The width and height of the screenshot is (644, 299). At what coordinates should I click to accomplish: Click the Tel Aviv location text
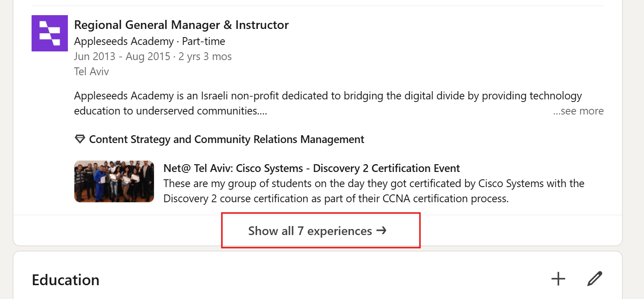tap(92, 72)
